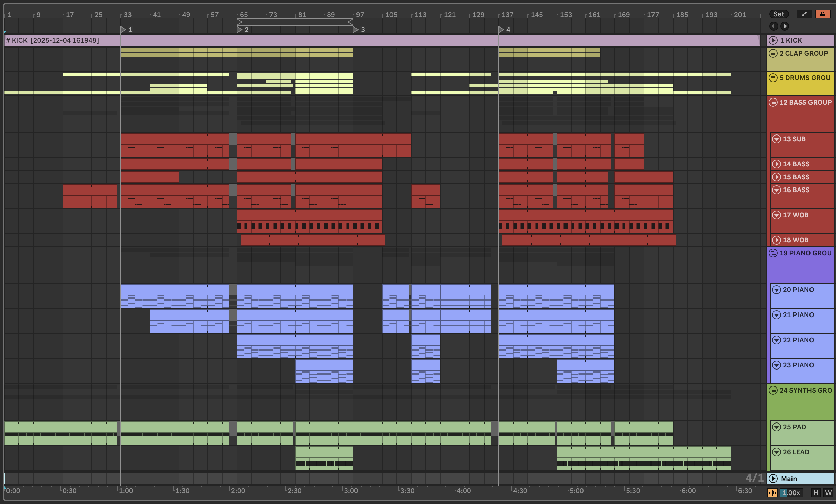Fold the 26 LEAD track
Viewport: 836px width, 504px height.
777,452
